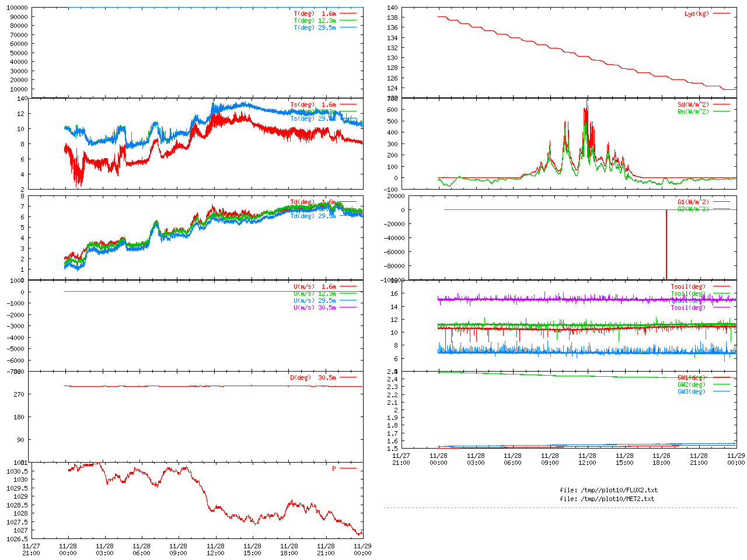Click the 1030.5 pressure axis label
Viewport: 747px width, 560px height.
pos(17,471)
